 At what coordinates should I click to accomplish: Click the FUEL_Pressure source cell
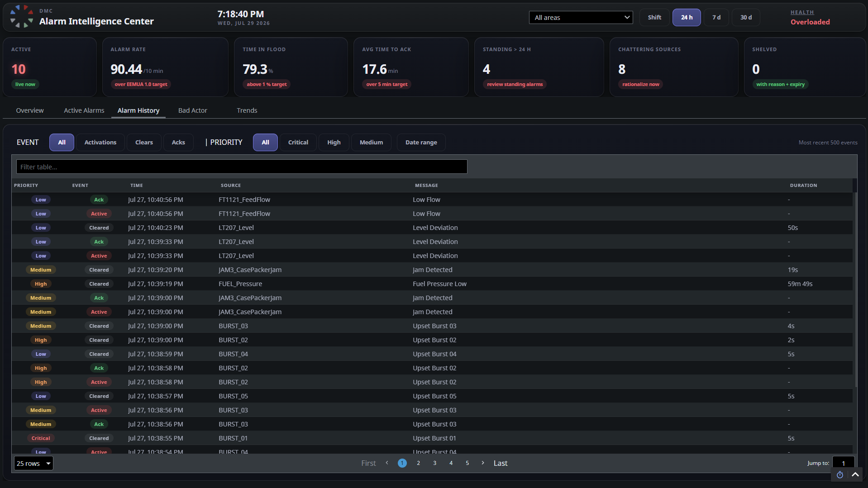tap(240, 284)
